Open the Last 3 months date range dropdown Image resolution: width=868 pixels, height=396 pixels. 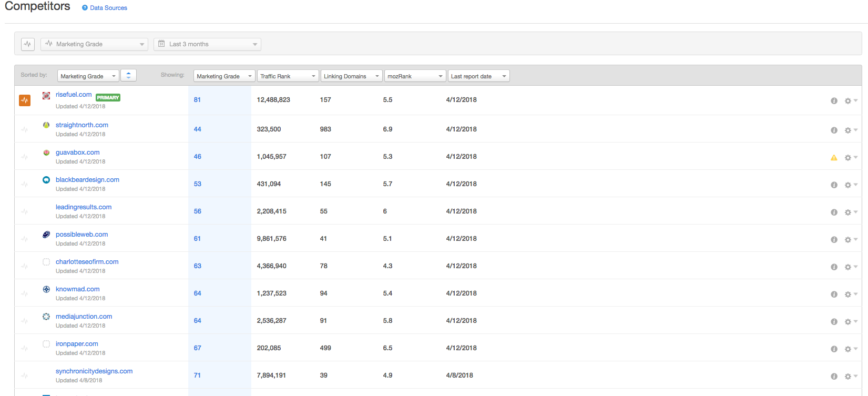click(207, 44)
